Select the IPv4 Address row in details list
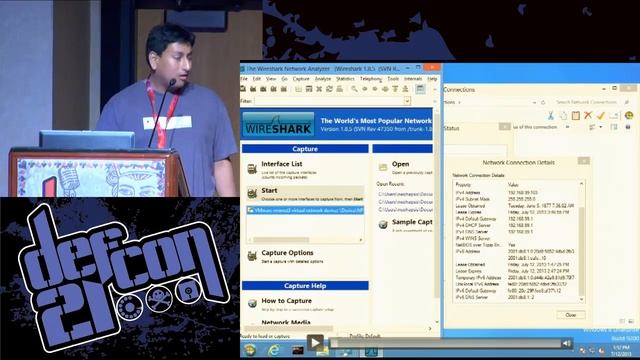The image size is (640, 360). pyautogui.click(x=516, y=193)
